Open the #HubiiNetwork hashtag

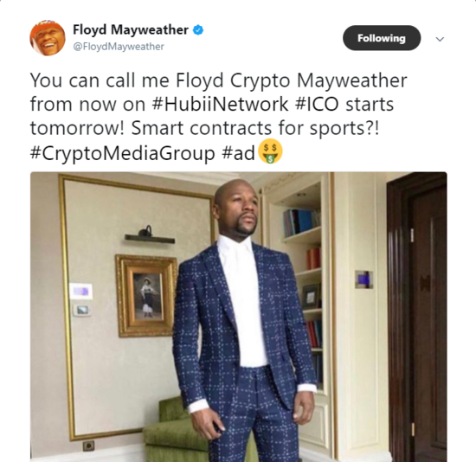pos(219,104)
